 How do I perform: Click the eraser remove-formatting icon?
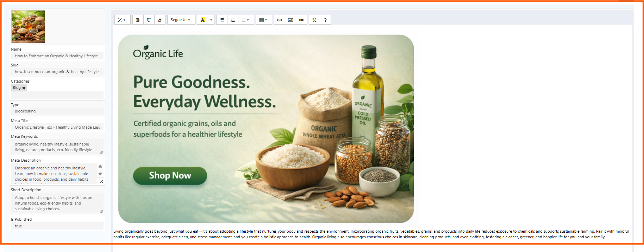click(x=160, y=20)
